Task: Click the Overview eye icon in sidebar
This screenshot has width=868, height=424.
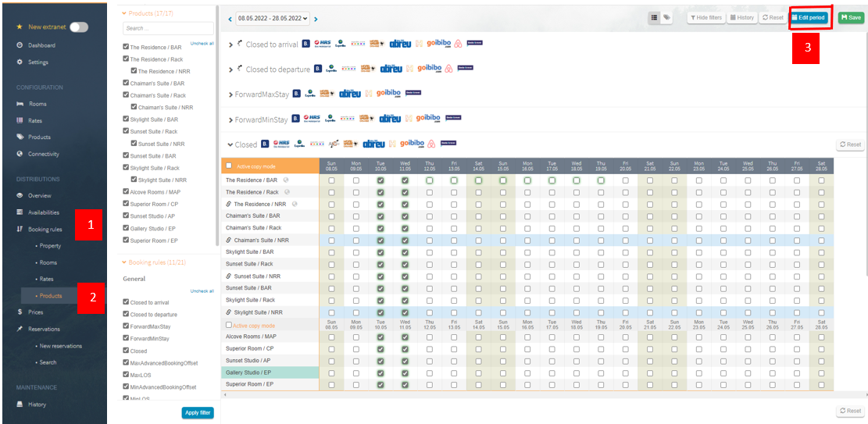Action: 20,195
